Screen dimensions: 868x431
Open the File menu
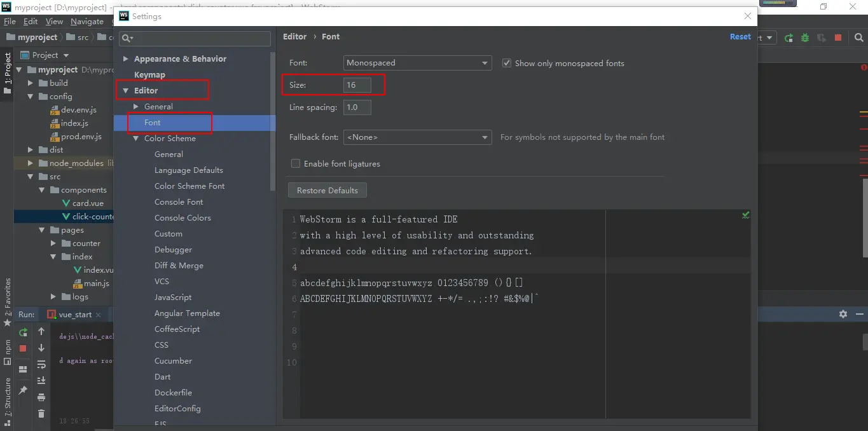coord(10,21)
